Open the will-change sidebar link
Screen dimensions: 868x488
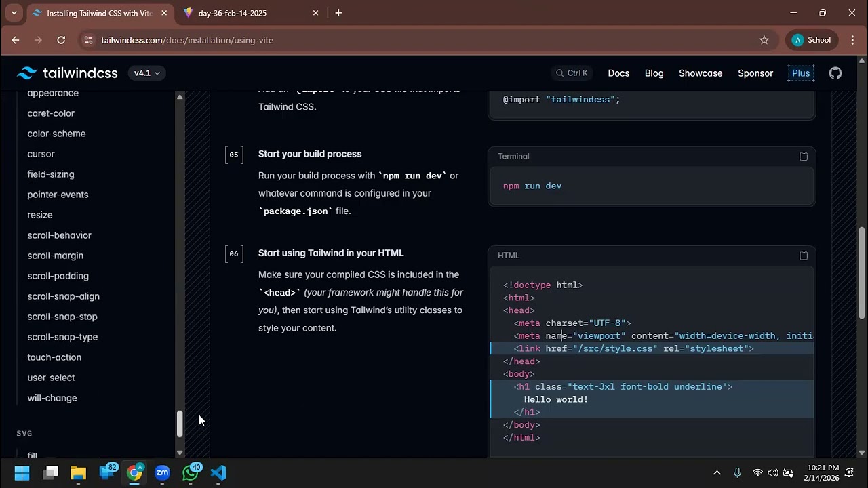point(52,398)
